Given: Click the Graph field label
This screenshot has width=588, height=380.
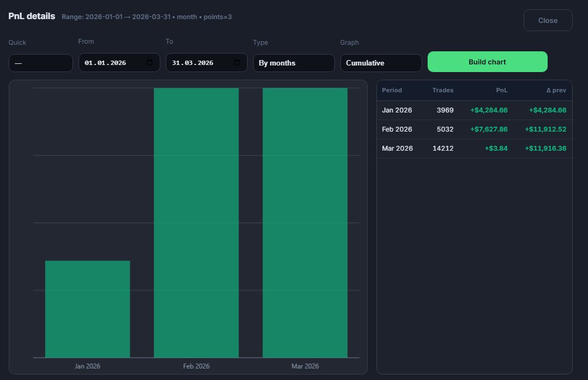Looking at the screenshot, I should [x=349, y=43].
